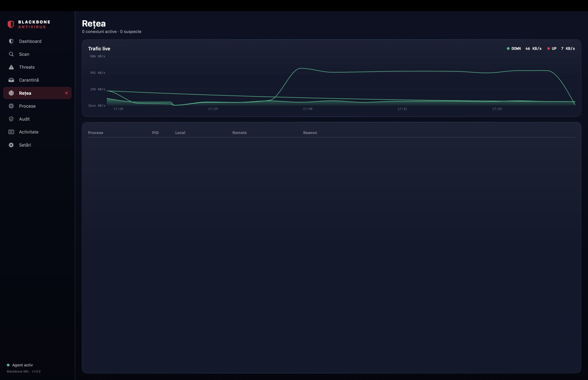Screen dimensions: 588x380
Task: Click the '195 KB/s' axis label
Action: [97, 89]
